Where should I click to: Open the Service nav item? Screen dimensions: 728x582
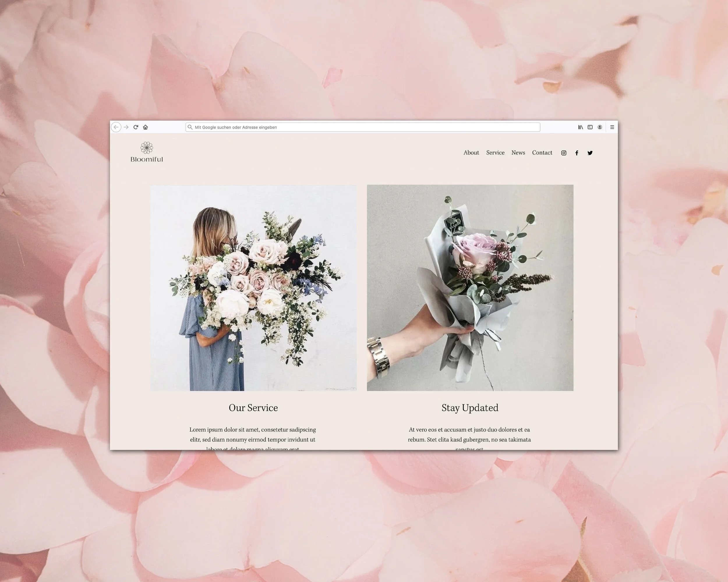pos(495,153)
